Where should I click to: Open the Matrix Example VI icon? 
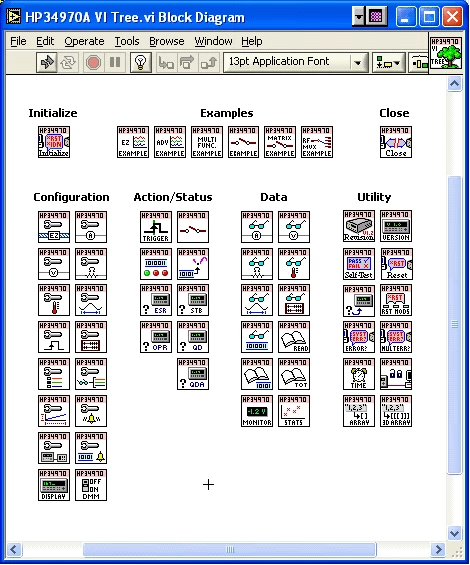280,142
